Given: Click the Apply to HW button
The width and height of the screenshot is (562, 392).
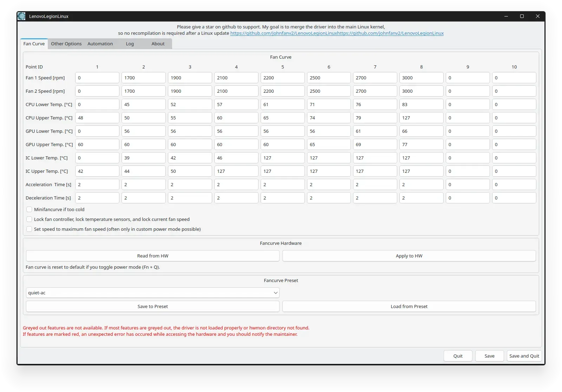Looking at the screenshot, I should pos(409,256).
